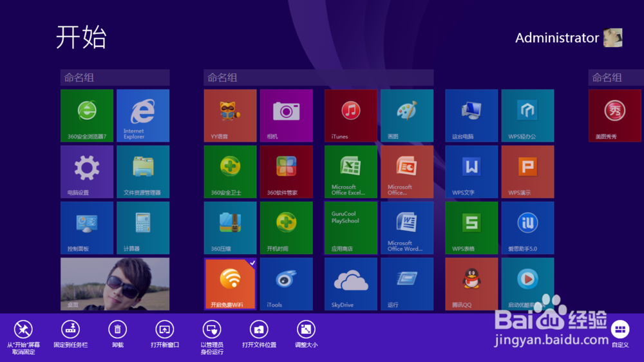Image resolution: width=644 pixels, height=362 pixels.
Task: Launch the Internet Explorer tile
Action: pos(143,115)
